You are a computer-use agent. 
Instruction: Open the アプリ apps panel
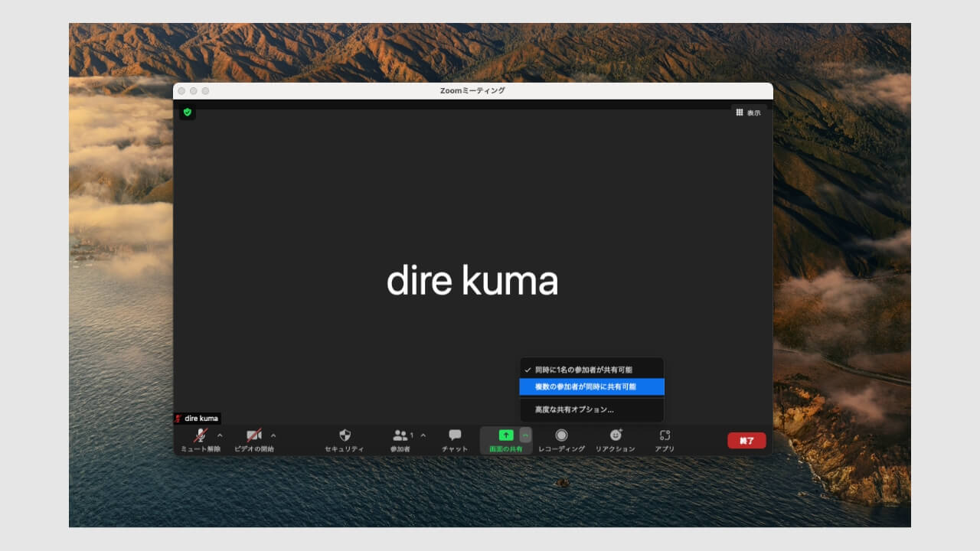pos(665,440)
